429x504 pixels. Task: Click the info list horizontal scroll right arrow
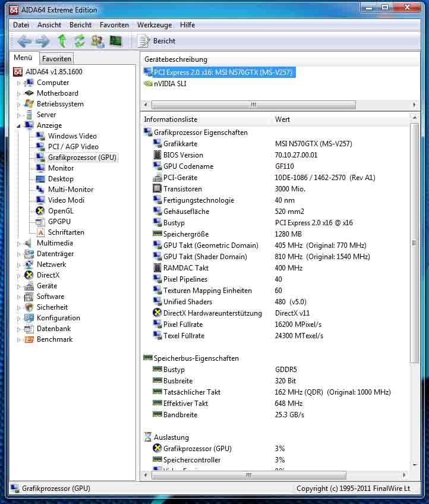pos(404,475)
